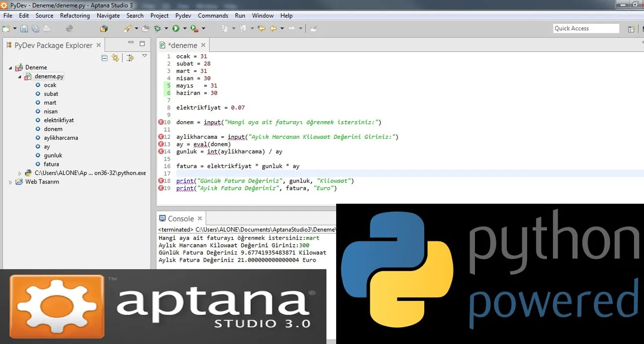644x344 pixels.
Task: Expand the Web Tasarım project
Action: (x=11, y=182)
